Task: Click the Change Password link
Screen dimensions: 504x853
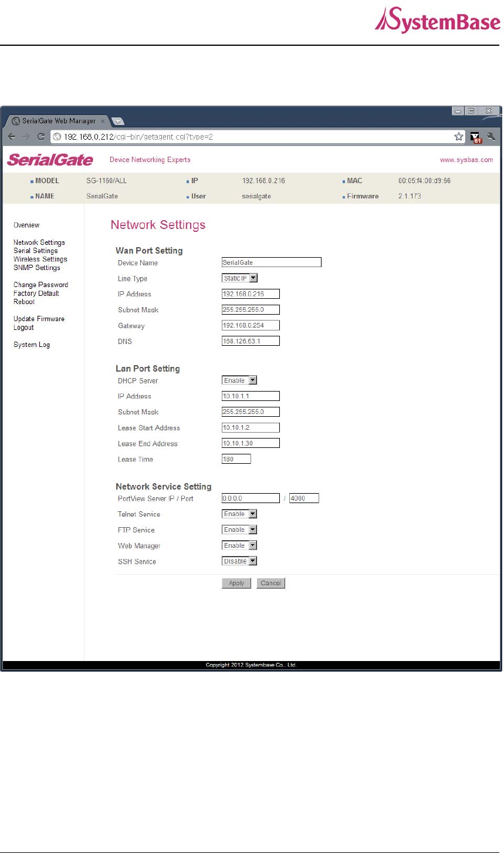Action: tap(41, 285)
